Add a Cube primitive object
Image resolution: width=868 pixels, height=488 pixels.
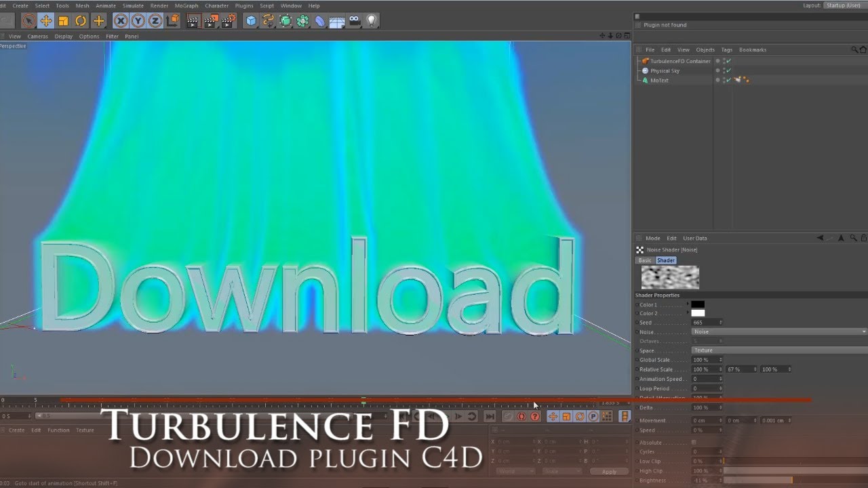tap(252, 21)
